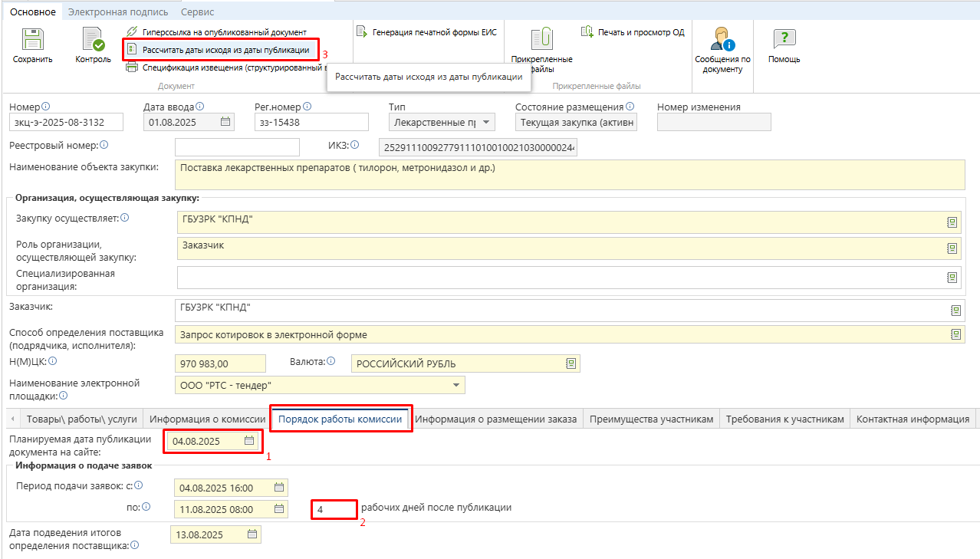Image resolution: width=980 pixels, height=559 pixels.
Task: Select the Порядок работы комиссии tab
Action: click(x=340, y=419)
